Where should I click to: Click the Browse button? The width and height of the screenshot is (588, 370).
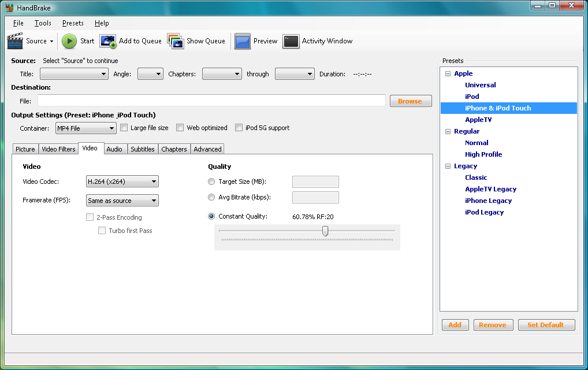pos(410,101)
